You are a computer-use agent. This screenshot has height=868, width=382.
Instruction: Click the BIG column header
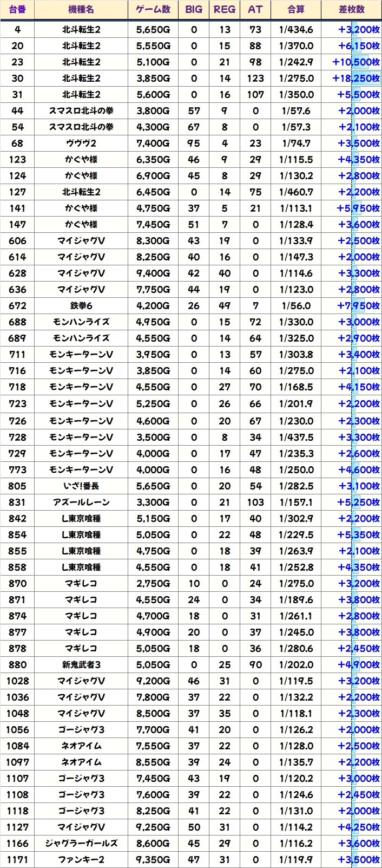194,10
